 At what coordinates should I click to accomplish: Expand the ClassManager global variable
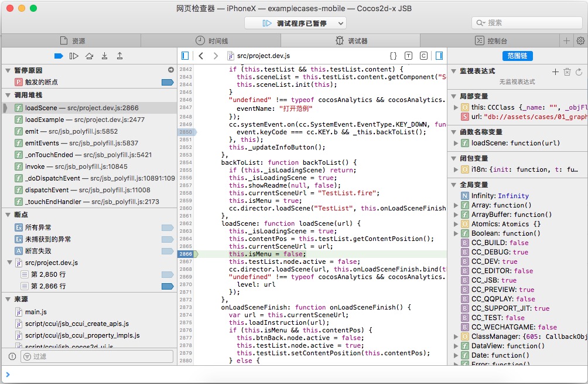pos(456,337)
